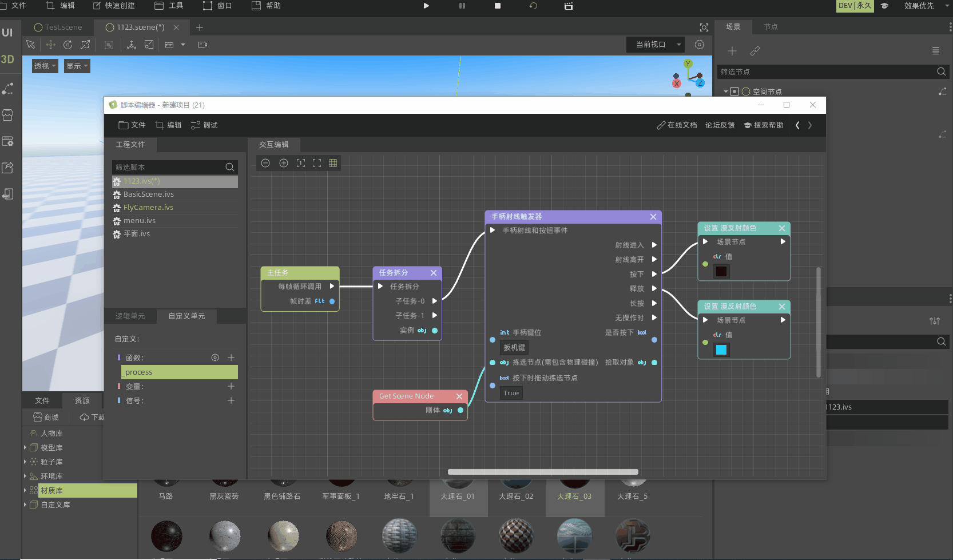
Task: Zoom out in interaction editor canvas
Action: [265, 163]
